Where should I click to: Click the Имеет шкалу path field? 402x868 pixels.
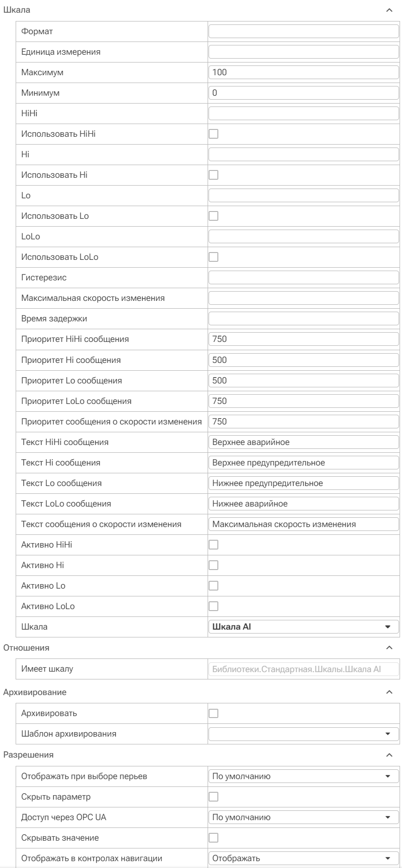(304, 669)
